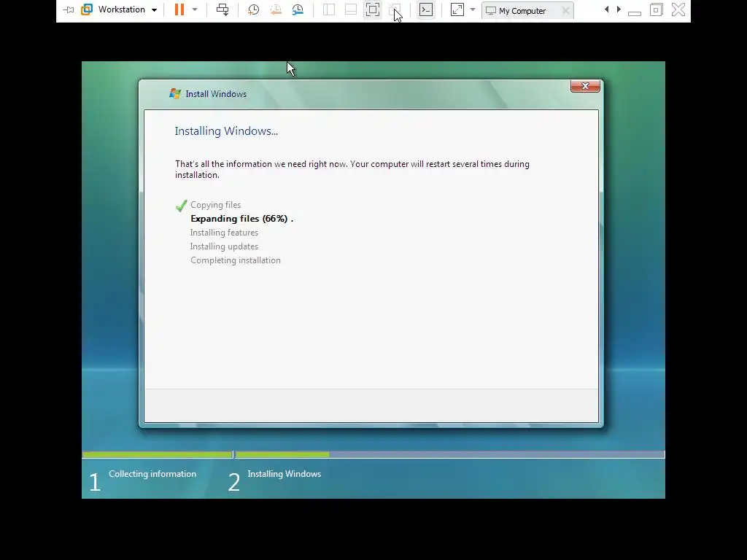The image size is (747, 560).
Task: Switch to Unity mode
Action: (395, 9)
